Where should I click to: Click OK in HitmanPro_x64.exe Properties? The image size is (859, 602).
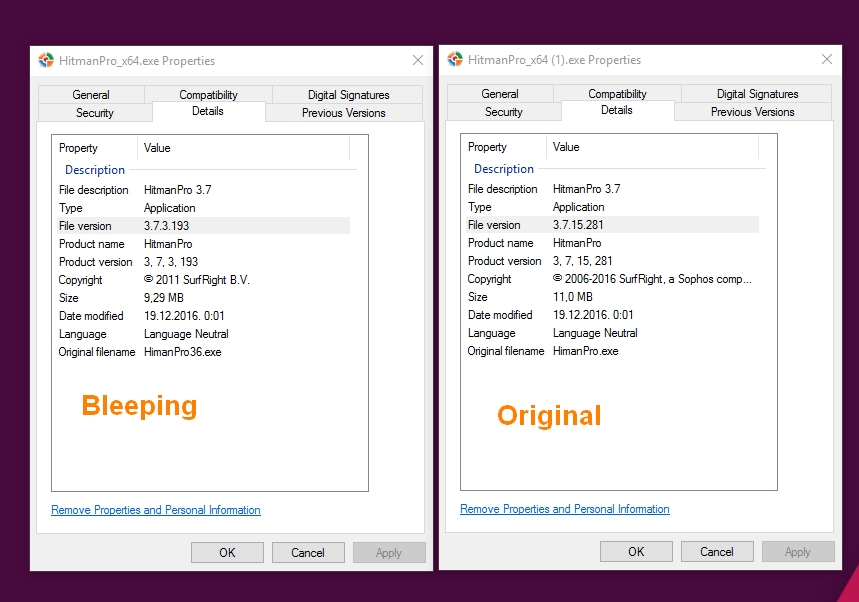point(227,553)
